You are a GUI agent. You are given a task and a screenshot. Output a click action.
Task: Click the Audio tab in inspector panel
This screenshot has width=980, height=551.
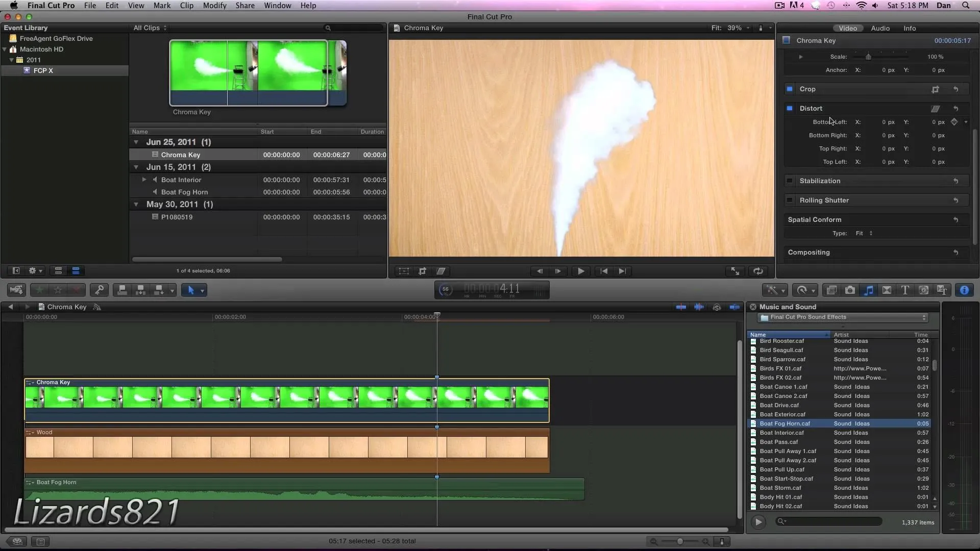click(x=880, y=28)
